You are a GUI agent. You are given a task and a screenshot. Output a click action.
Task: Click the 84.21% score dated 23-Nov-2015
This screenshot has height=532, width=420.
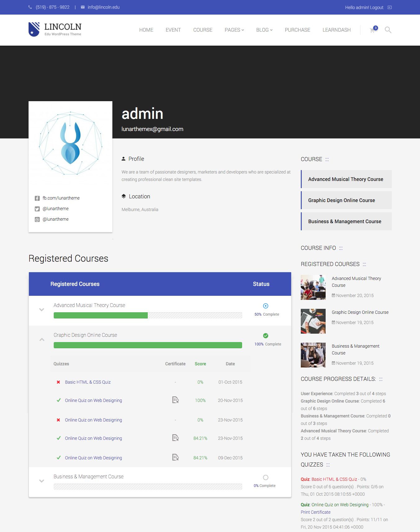coord(200,438)
